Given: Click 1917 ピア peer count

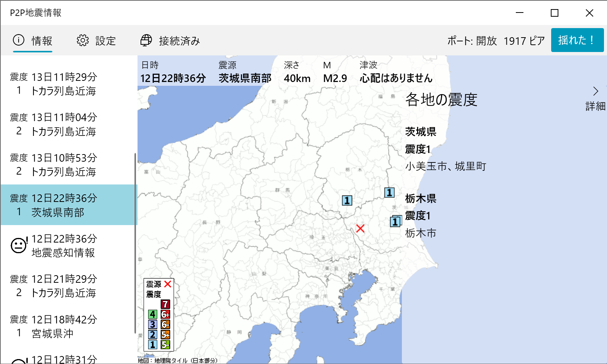Looking at the screenshot, I should [524, 41].
